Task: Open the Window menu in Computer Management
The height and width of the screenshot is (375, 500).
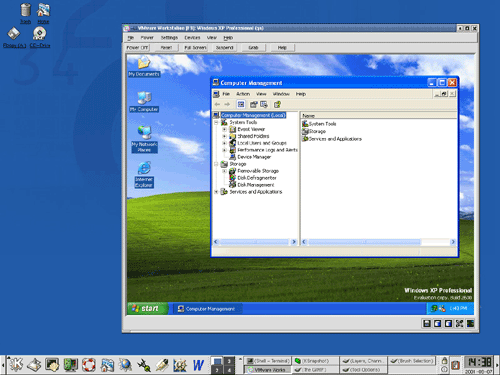Action: 281,94
